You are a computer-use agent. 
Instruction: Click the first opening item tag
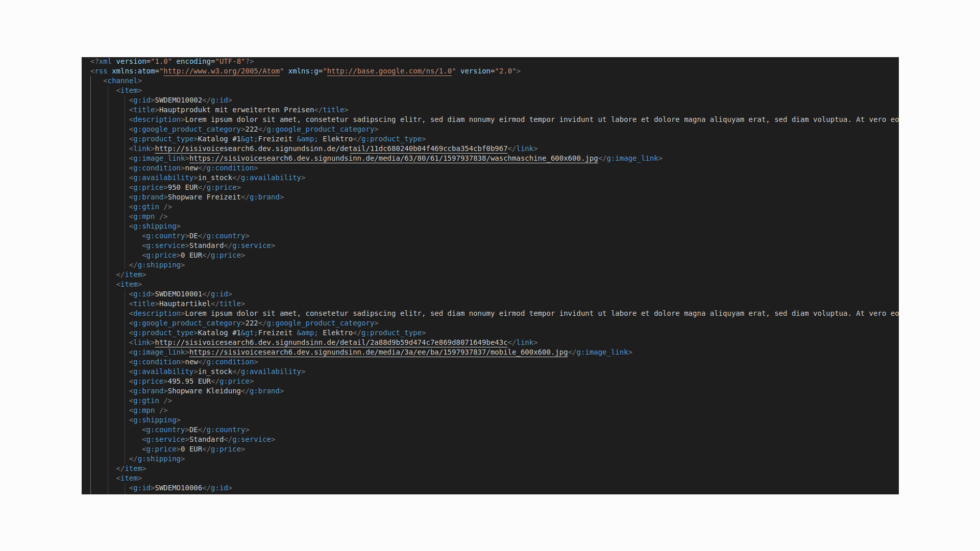click(x=129, y=90)
